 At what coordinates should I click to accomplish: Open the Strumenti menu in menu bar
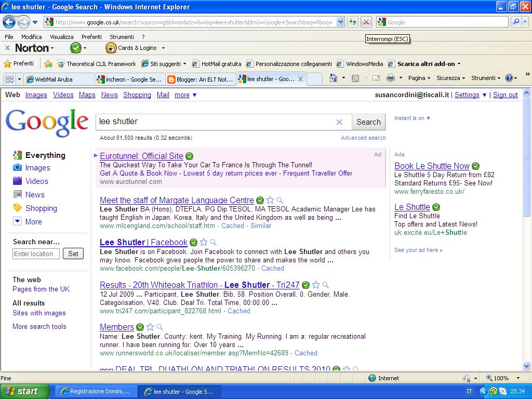pos(122,37)
